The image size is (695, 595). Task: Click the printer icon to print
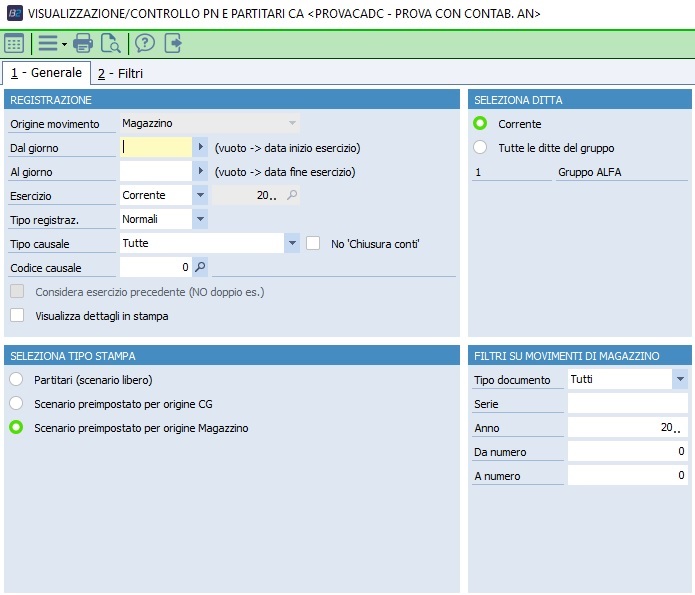tap(83, 43)
